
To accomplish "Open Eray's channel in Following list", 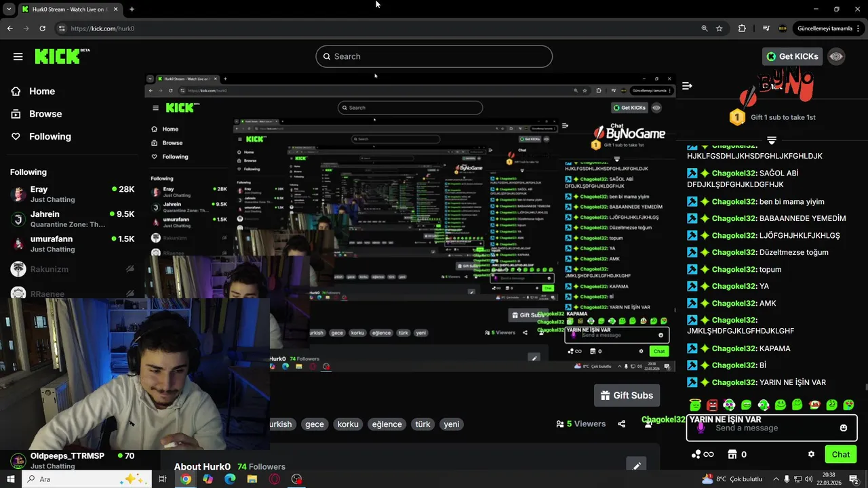I will point(72,194).
